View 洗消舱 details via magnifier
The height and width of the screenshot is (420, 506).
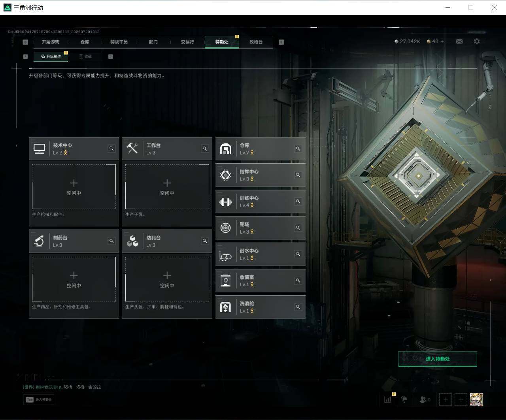pos(298,307)
